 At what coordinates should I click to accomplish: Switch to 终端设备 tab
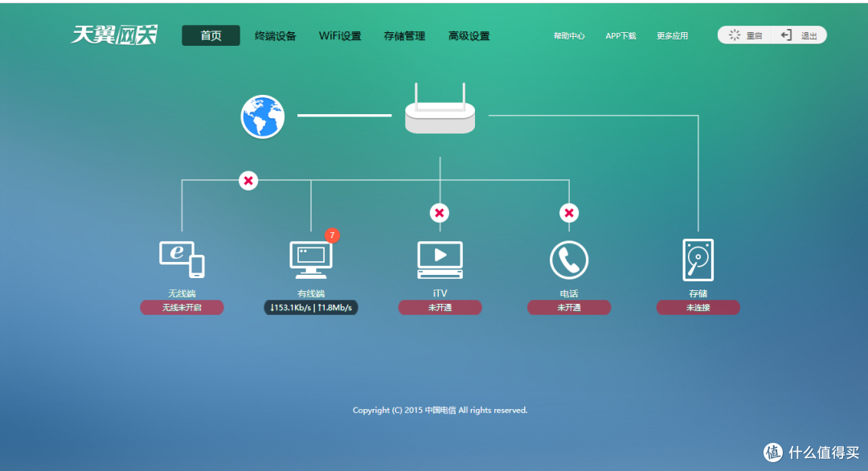(275, 36)
